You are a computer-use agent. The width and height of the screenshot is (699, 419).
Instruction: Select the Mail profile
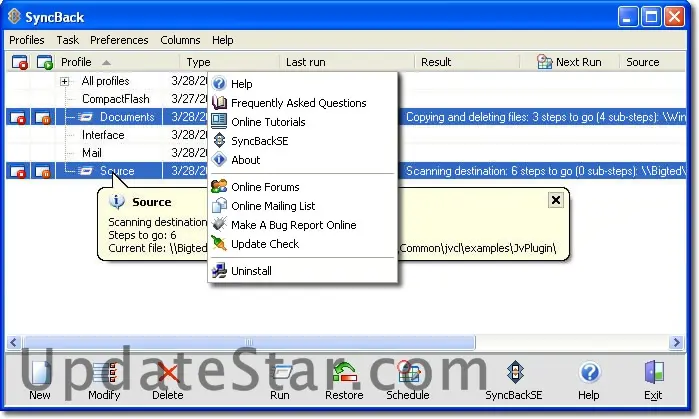pos(91,153)
